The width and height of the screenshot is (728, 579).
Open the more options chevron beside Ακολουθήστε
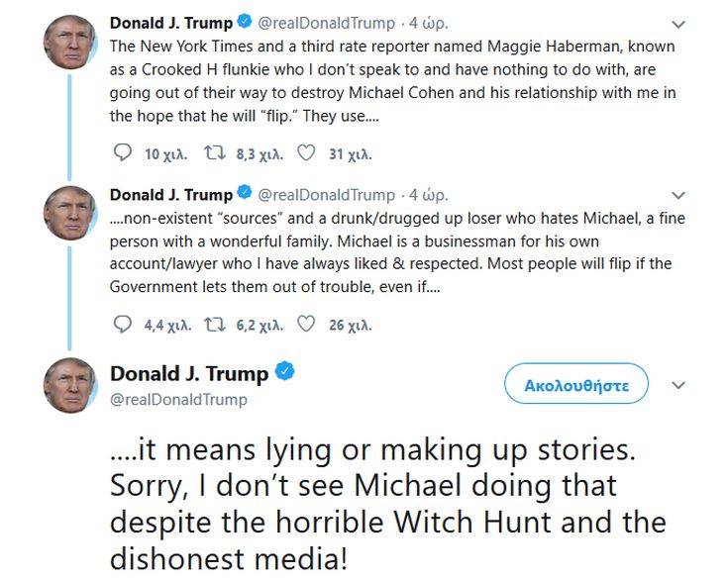(x=678, y=384)
